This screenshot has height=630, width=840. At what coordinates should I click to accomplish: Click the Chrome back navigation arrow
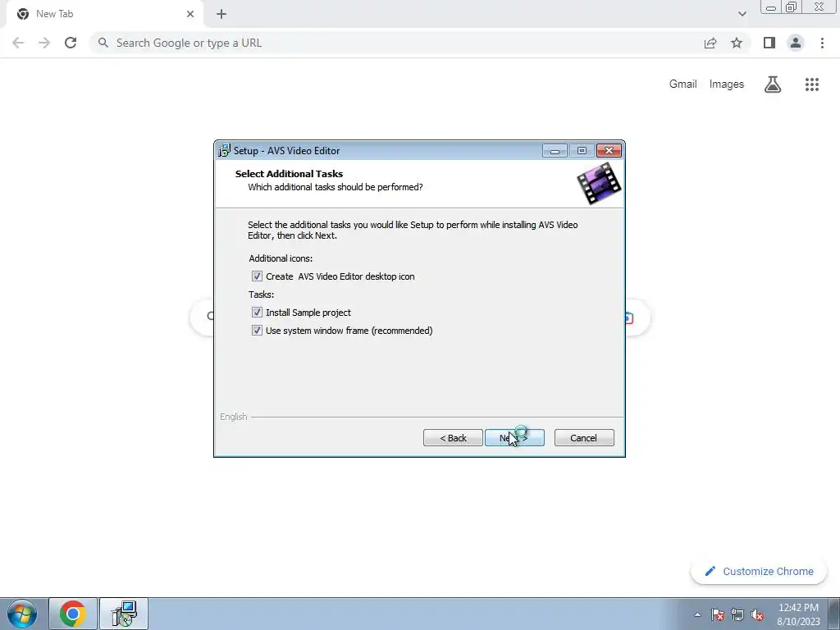pos(18,43)
